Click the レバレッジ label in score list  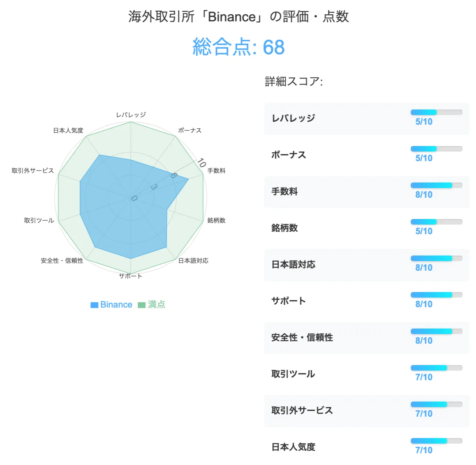click(x=293, y=118)
